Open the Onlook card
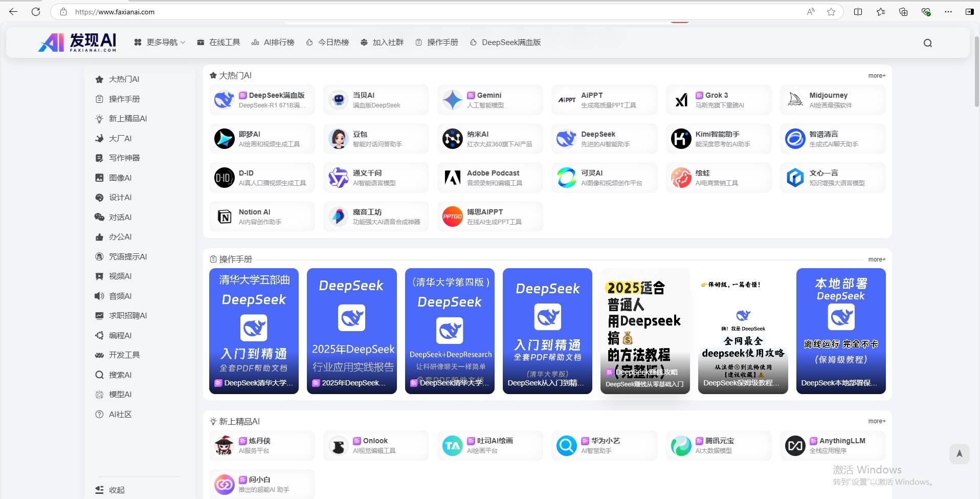The width and height of the screenshot is (980, 499). 376,445
